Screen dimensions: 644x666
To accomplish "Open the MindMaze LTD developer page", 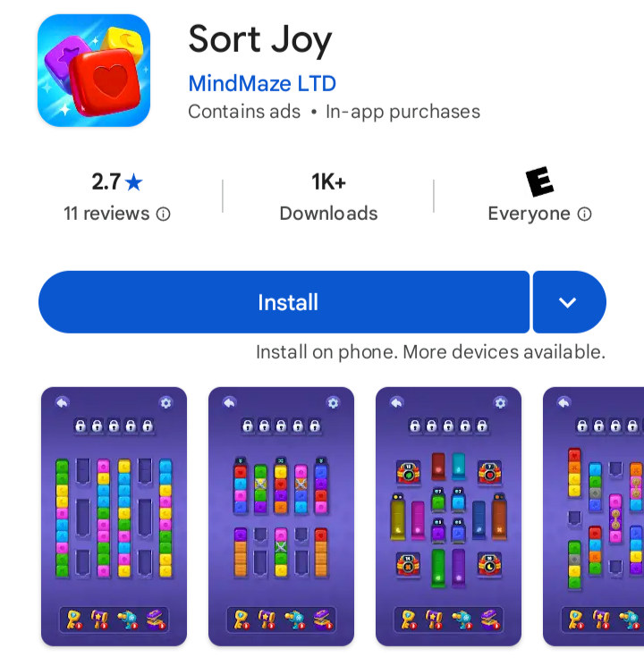I will click(262, 83).
